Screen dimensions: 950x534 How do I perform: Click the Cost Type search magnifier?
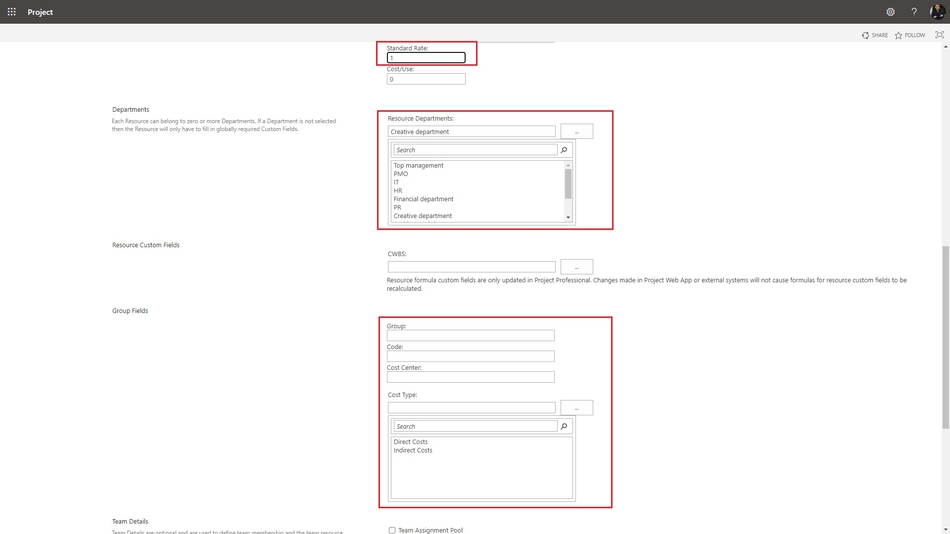tap(564, 426)
